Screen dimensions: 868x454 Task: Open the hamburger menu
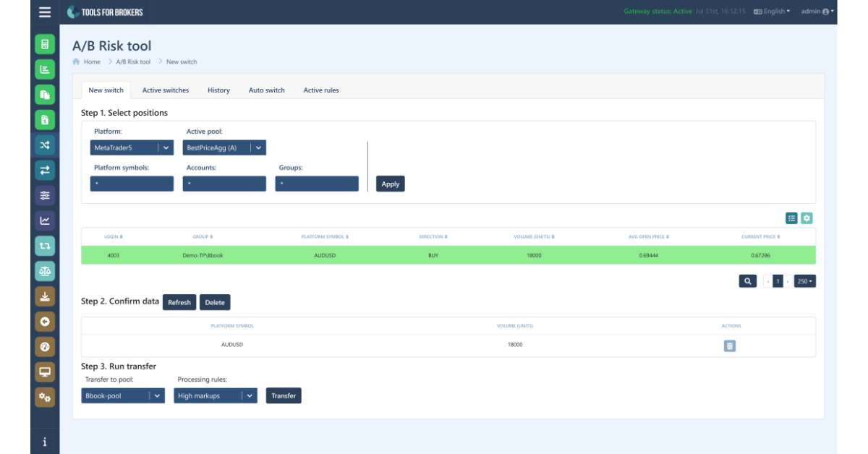pos(45,12)
